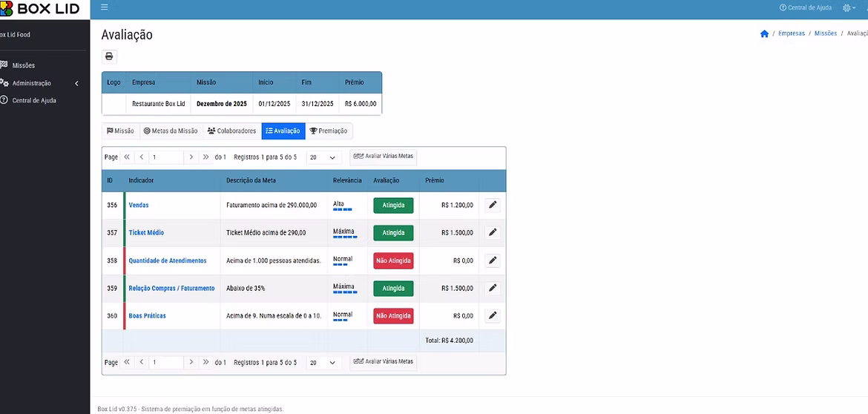Click the pencil icon for Ticket Médio row
Screen dimensions: 868x414
pyautogui.click(x=493, y=232)
